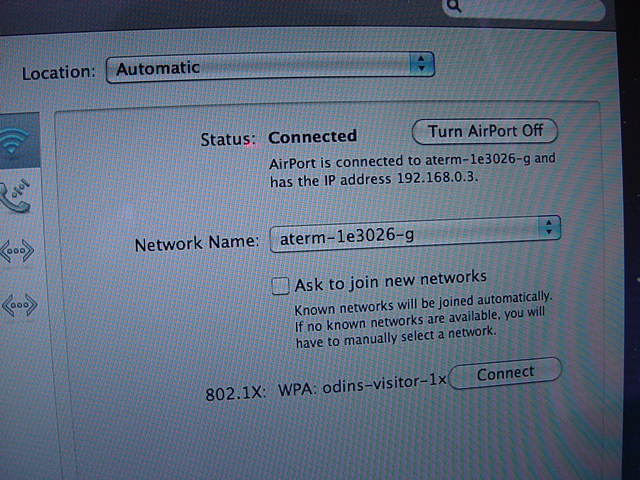The image size is (640, 480).
Task: Click the 802.1X label
Action: [x=235, y=393]
